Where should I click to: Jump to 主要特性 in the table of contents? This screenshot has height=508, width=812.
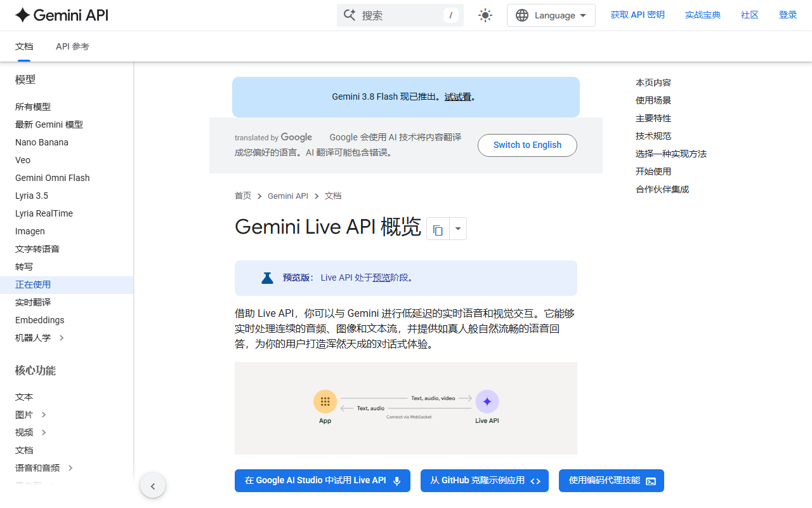pos(653,118)
